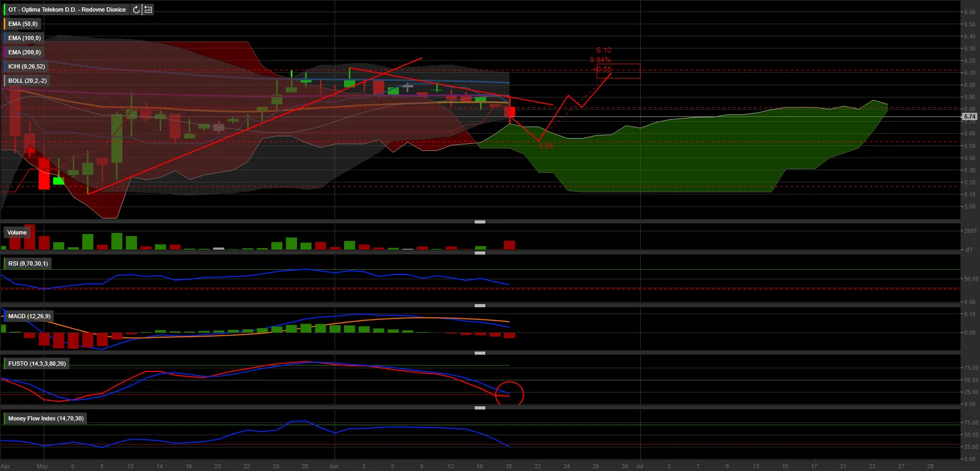Screen dimensions: 980x471
Task: Grab the resize handle above Volume panel
Action: pos(479,222)
